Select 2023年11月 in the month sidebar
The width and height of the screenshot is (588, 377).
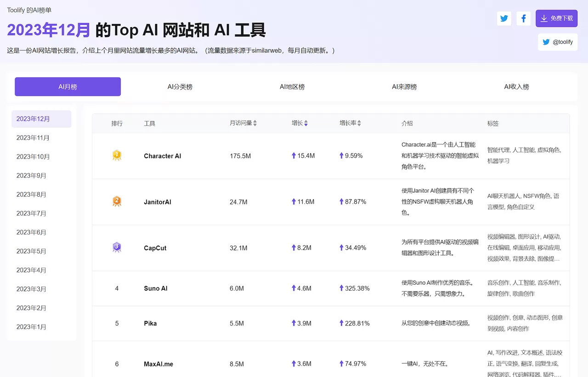pos(33,137)
